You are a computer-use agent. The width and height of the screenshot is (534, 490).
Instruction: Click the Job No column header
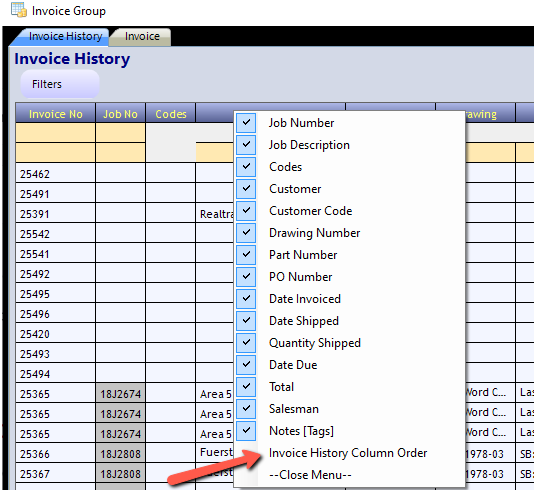[x=121, y=113]
